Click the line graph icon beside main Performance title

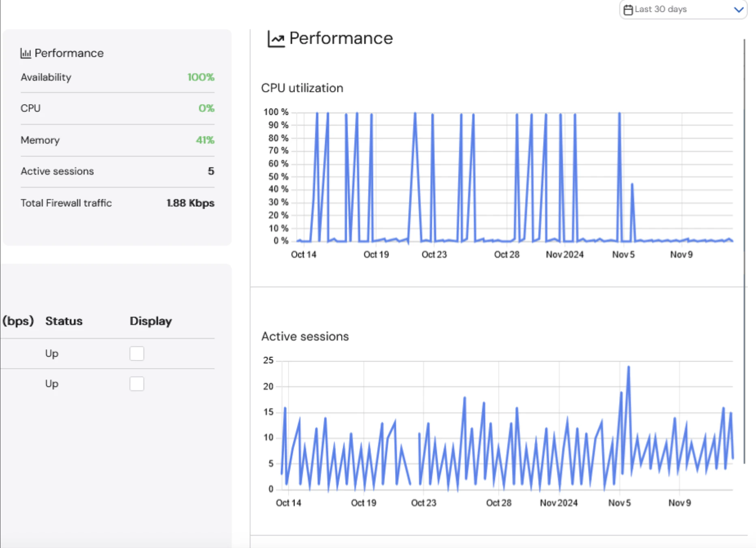276,39
